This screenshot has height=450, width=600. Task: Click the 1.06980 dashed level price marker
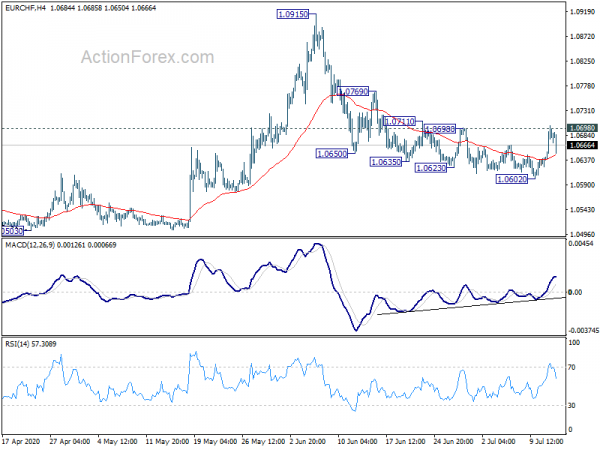pos(582,128)
